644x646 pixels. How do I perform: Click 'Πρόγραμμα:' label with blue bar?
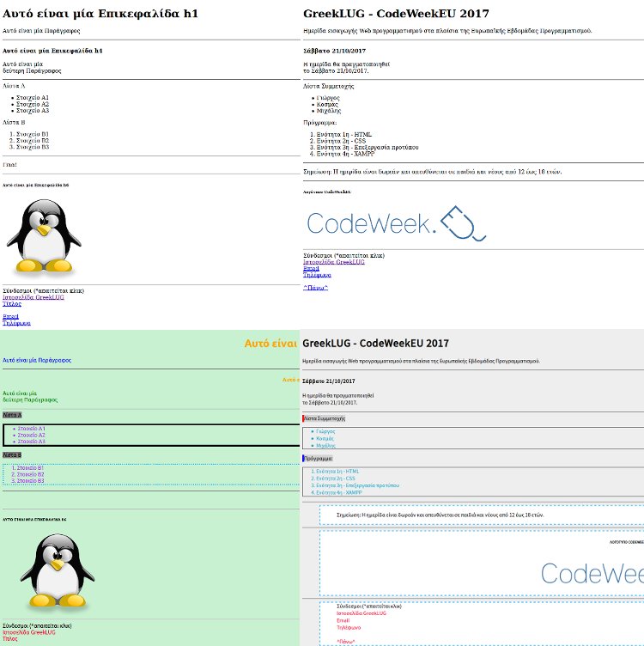(318, 458)
